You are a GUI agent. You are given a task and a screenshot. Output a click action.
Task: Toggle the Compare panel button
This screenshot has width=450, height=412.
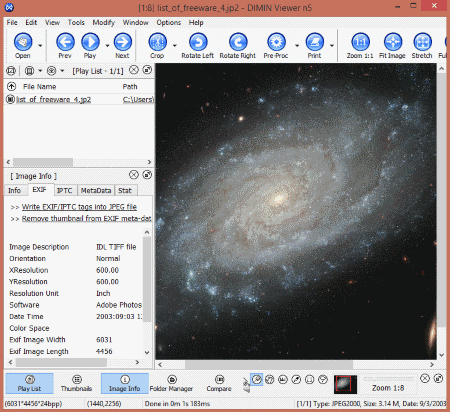pyautogui.click(x=219, y=383)
